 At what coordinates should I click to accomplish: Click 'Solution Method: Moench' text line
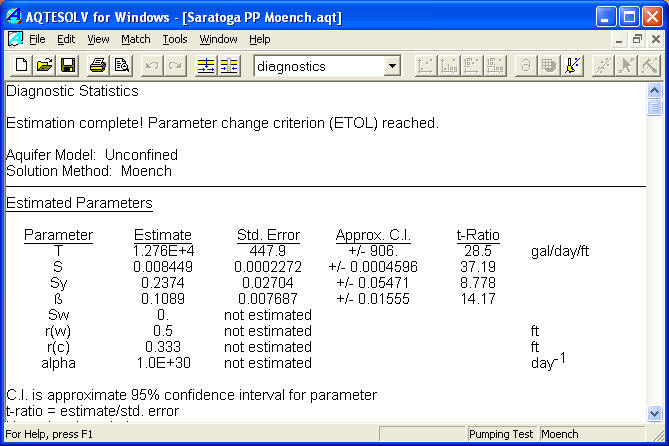pyautogui.click(x=89, y=171)
